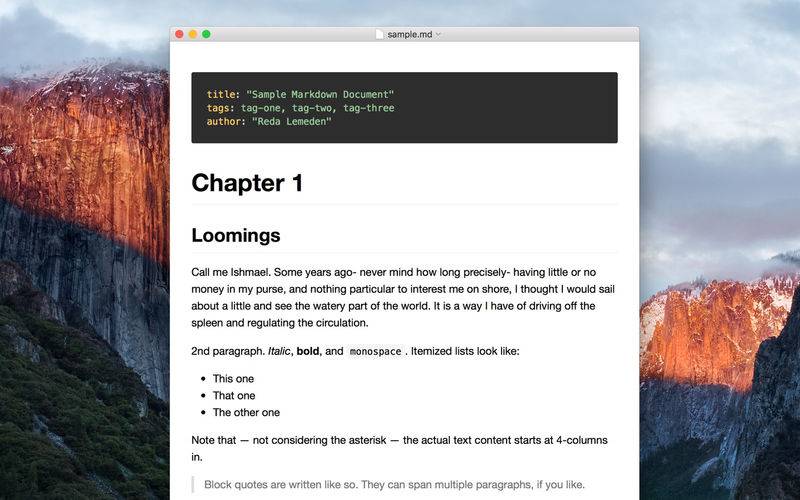Click the 'Block quotes are written' blockquote

click(x=394, y=484)
